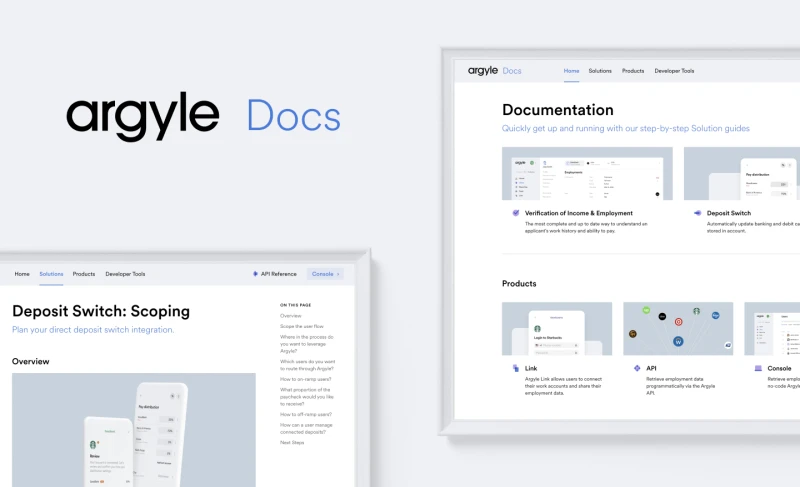Click API Reference icon in Deposit Switch window
The height and width of the screenshot is (487, 800).
(255, 274)
